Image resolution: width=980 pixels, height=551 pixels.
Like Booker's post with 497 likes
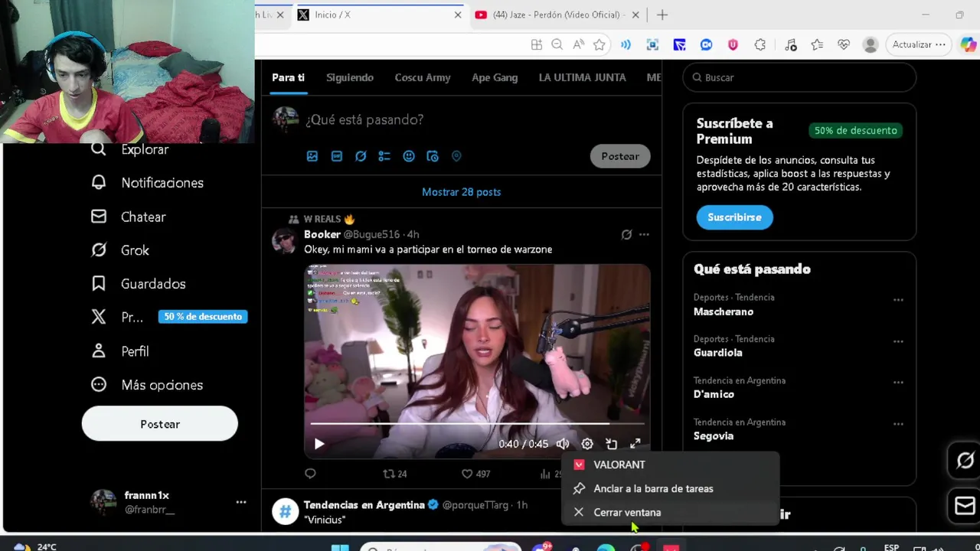pos(475,474)
